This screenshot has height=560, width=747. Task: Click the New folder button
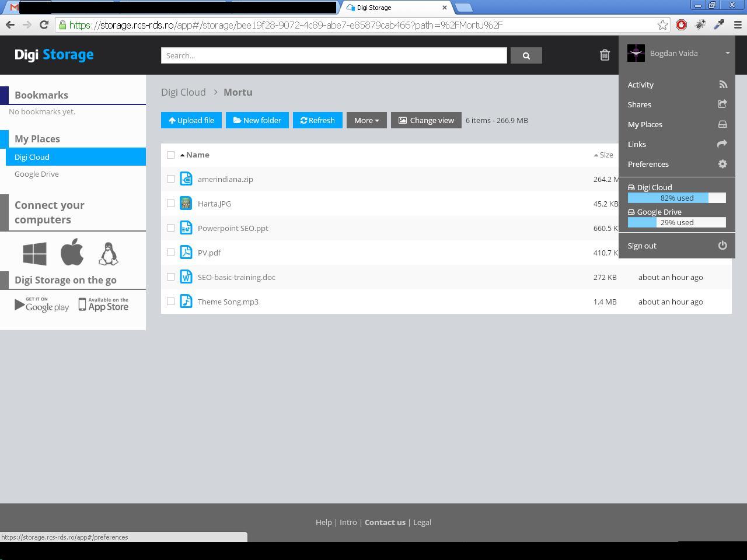pyautogui.click(x=257, y=120)
